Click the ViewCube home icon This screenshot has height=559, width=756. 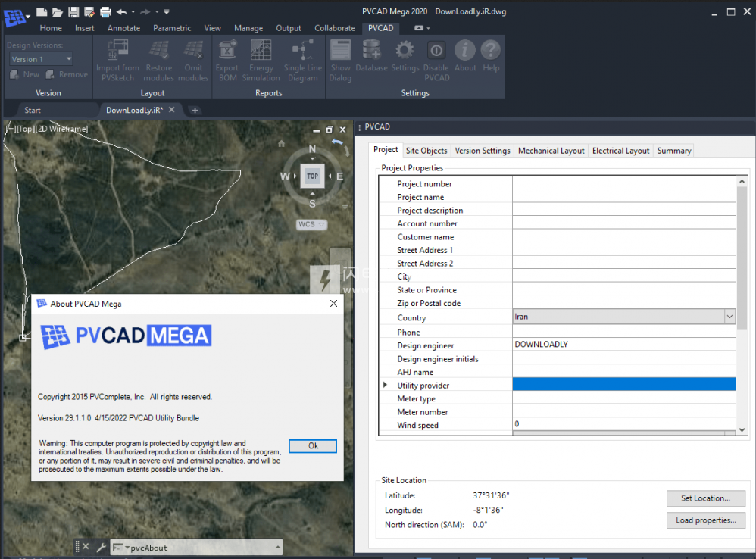click(282, 144)
